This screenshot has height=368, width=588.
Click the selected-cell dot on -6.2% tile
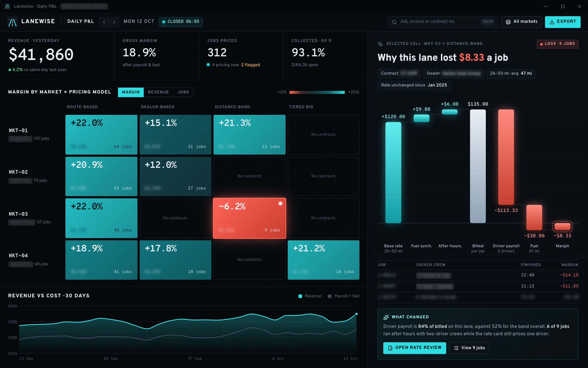point(280,203)
